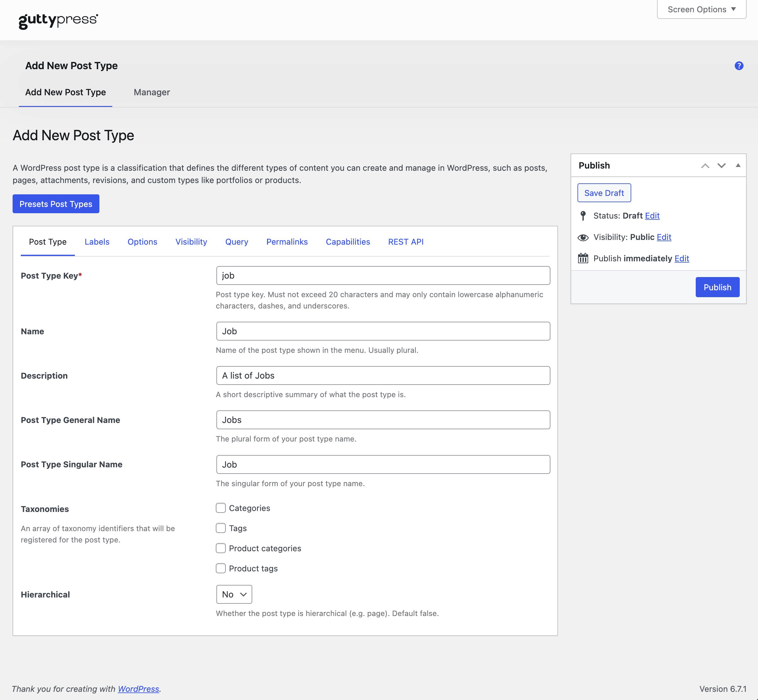Select the Add New Post Type tab
Screen dimensions: 758x700
point(65,92)
